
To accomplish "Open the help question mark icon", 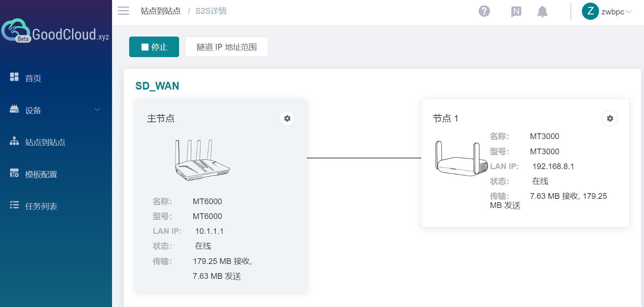I will 484,11.
